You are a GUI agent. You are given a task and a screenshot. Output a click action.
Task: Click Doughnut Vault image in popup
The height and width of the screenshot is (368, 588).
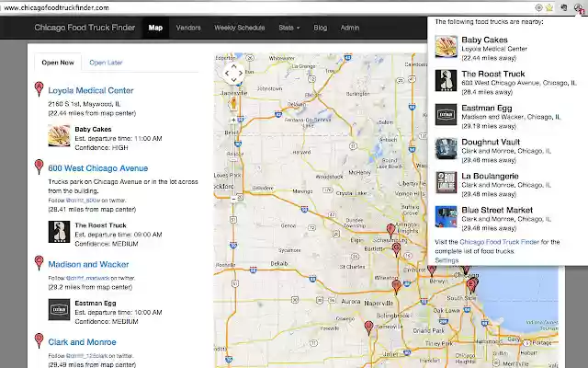tap(446, 149)
